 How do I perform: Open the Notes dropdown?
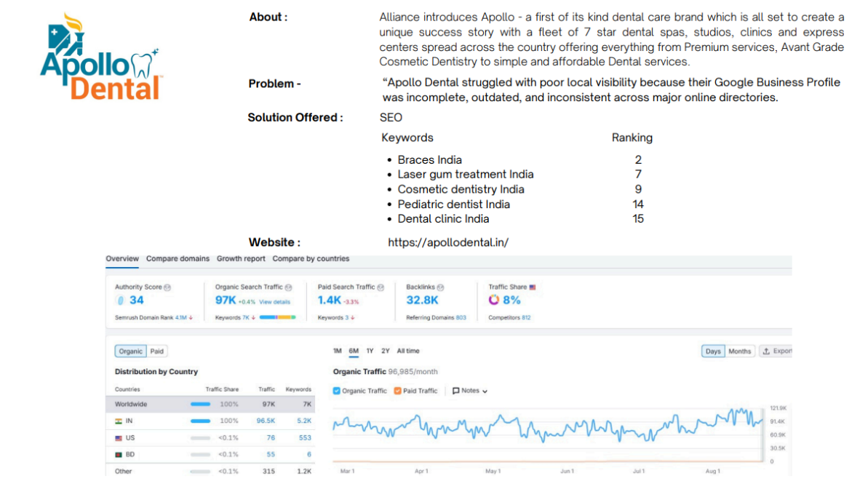point(470,391)
